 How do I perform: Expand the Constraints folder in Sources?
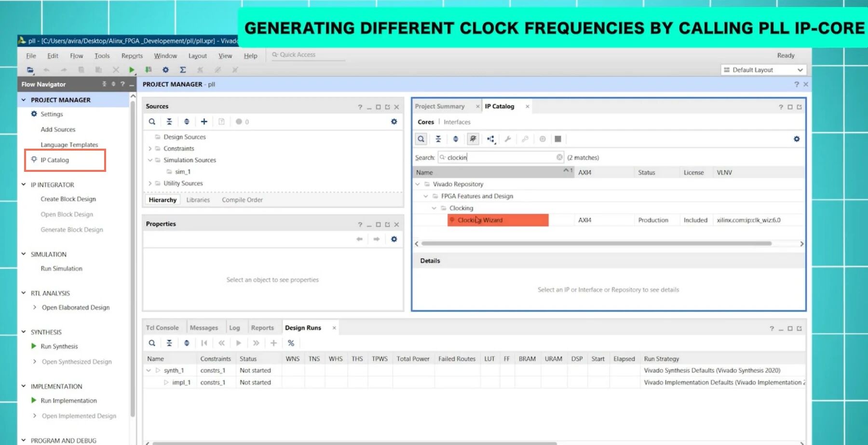tap(150, 149)
